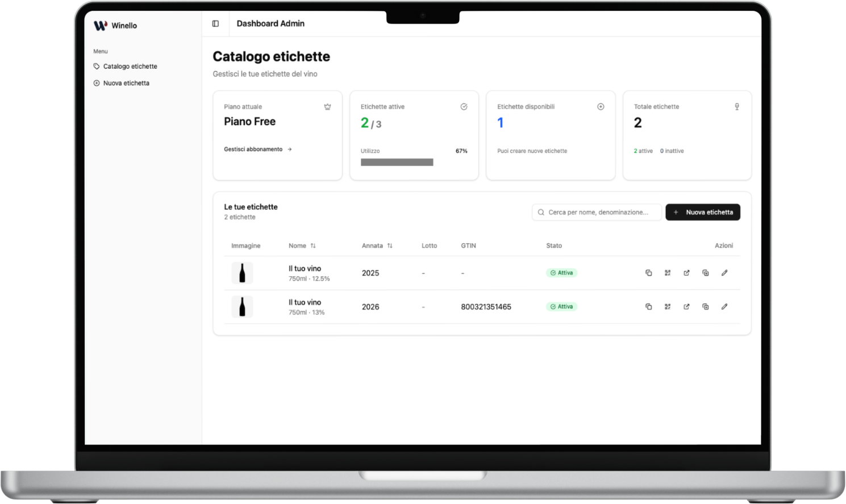
Task: Edit the 2026 wine with pencil icon
Action: (x=724, y=307)
